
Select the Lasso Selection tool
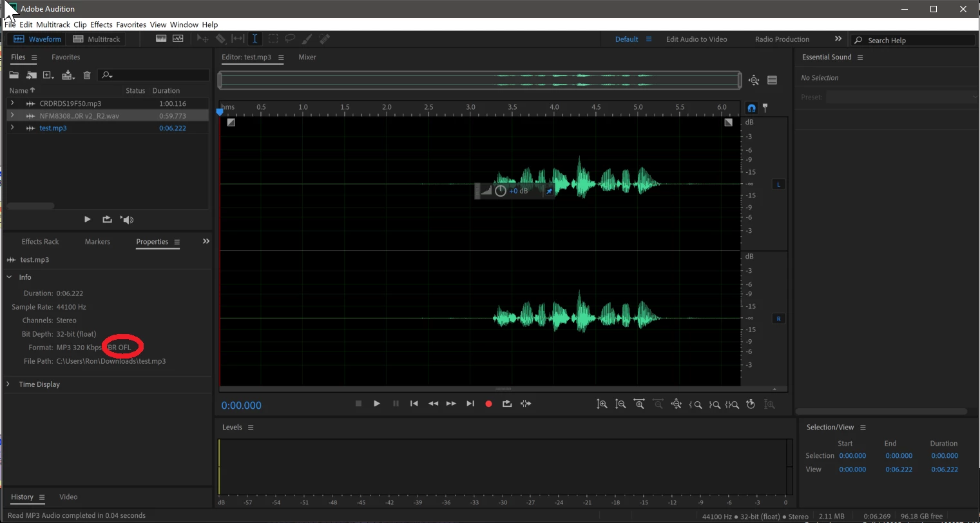pyautogui.click(x=290, y=39)
